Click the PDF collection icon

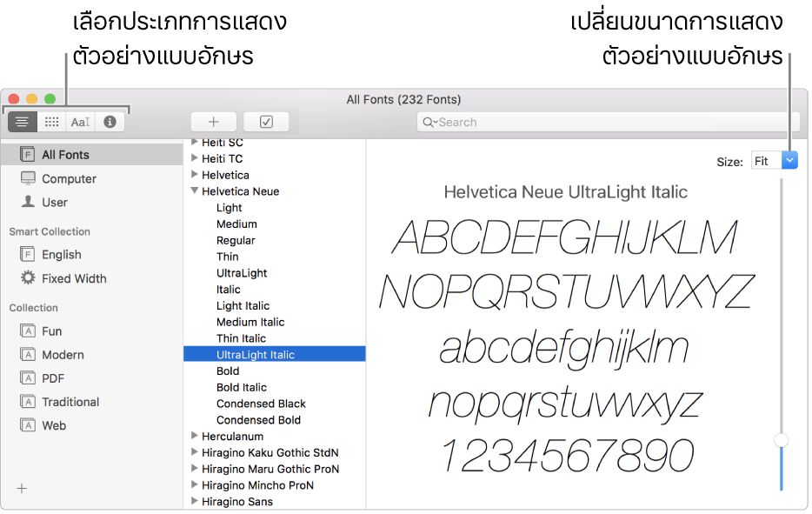[x=28, y=377]
